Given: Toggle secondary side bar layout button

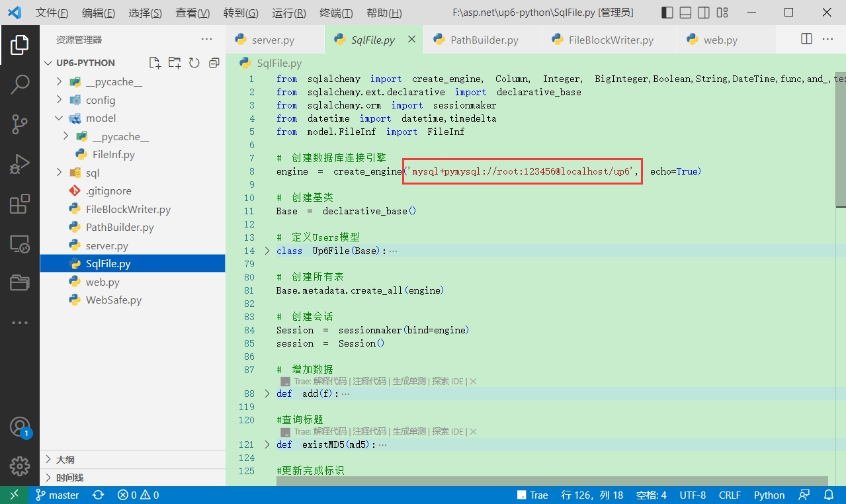Looking at the screenshot, I should point(704,13).
